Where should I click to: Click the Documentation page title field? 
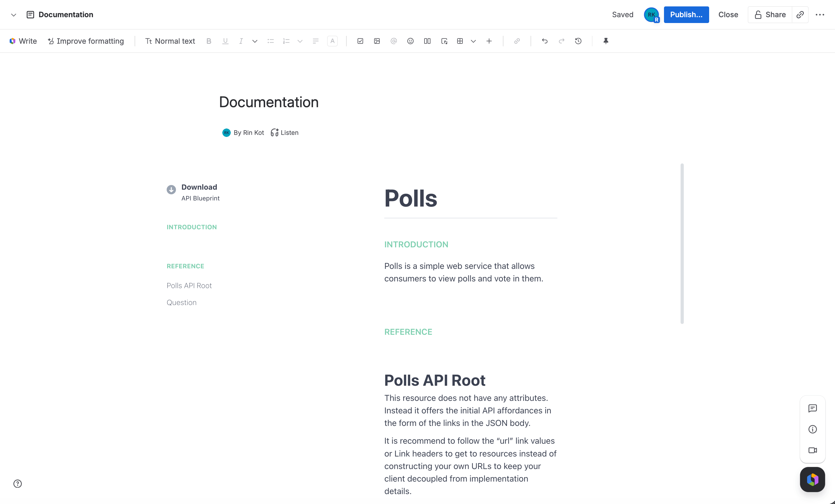(269, 102)
